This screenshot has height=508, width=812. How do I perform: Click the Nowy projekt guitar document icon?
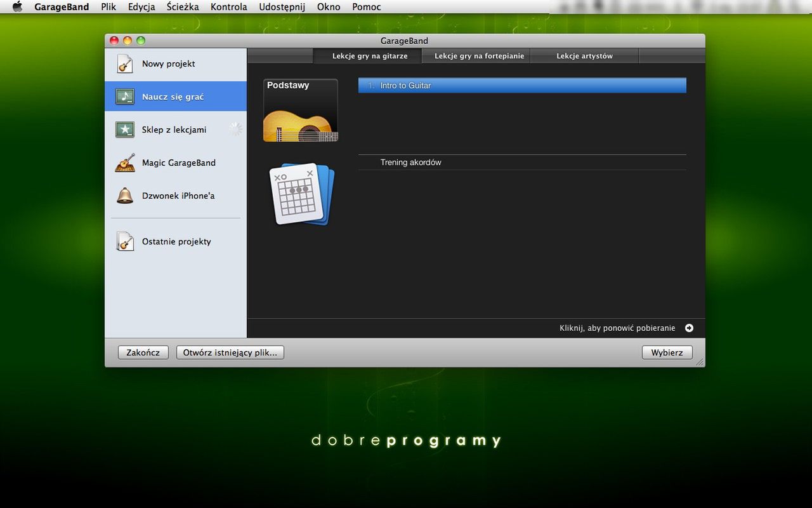click(x=125, y=63)
